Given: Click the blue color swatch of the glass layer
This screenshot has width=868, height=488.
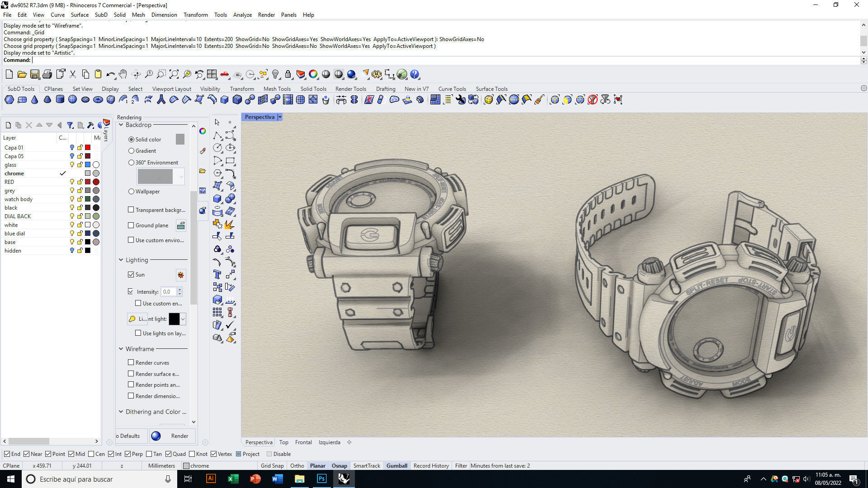Looking at the screenshot, I should 88,165.
